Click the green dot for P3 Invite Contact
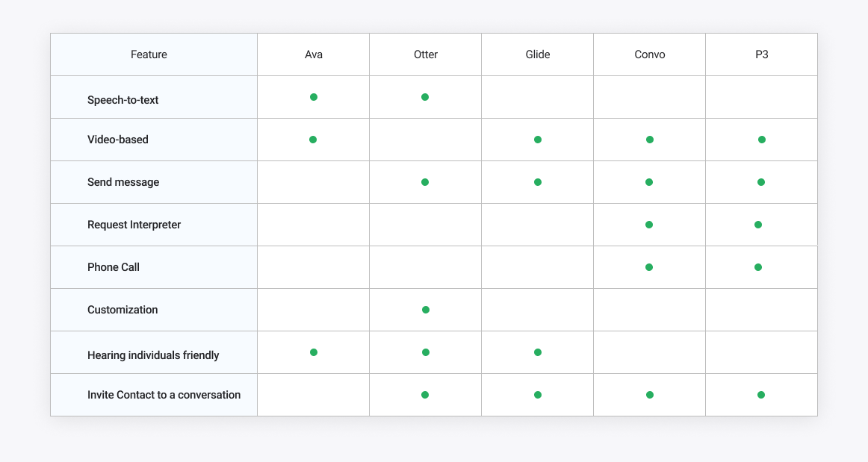The image size is (868, 462). click(761, 395)
